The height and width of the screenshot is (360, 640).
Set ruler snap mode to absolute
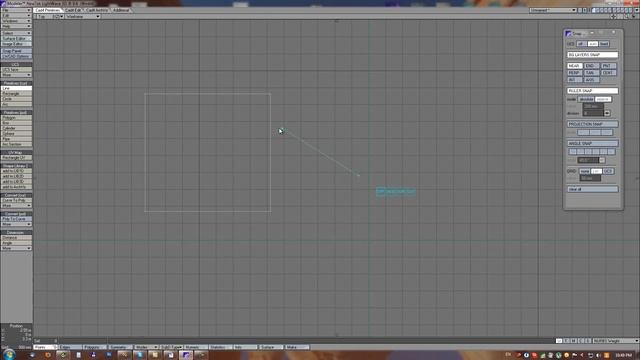[x=586, y=99]
